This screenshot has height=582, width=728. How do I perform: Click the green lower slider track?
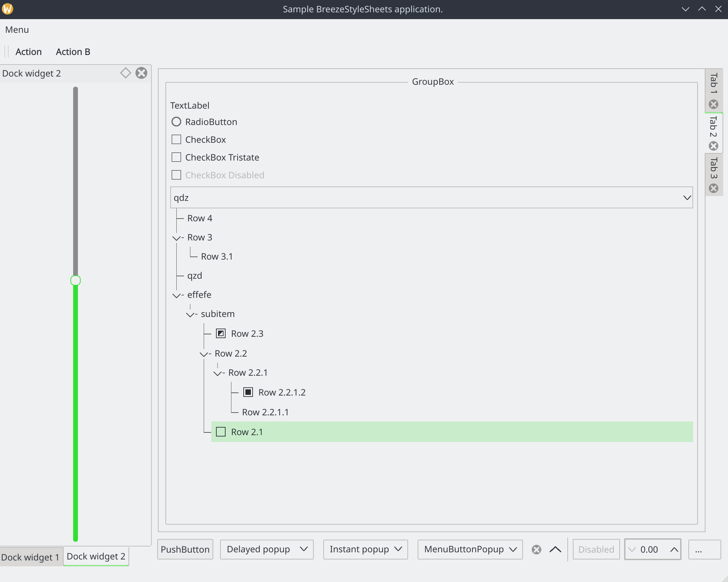pos(76,413)
